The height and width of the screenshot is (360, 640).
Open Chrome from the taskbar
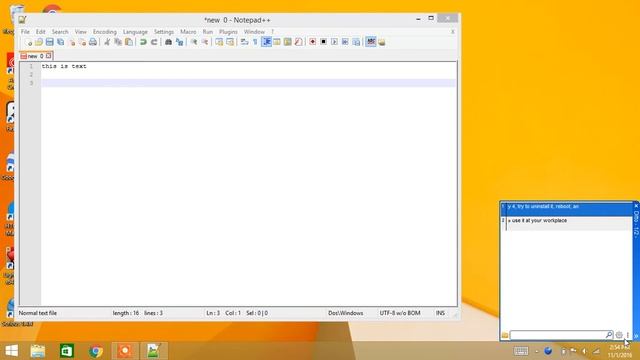(96, 351)
